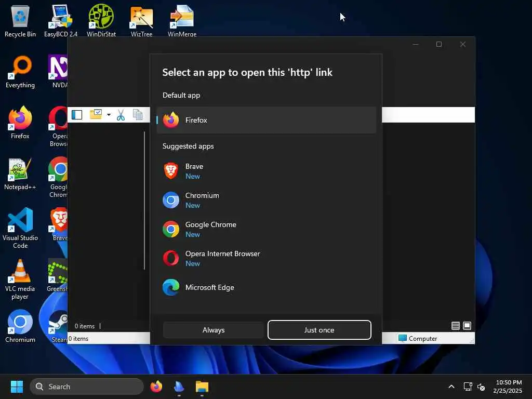Select WinMerge desktop shortcut

click(182, 21)
